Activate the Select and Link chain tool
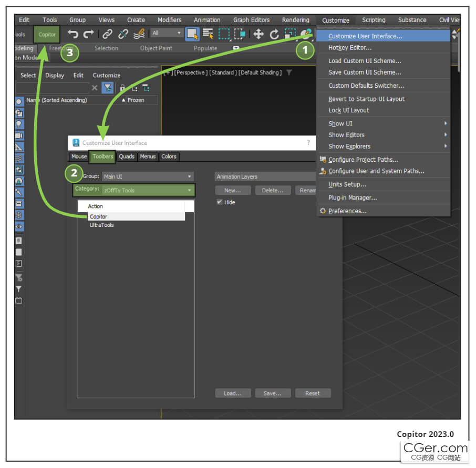Screen dimensions: 476x468 [107, 34]
